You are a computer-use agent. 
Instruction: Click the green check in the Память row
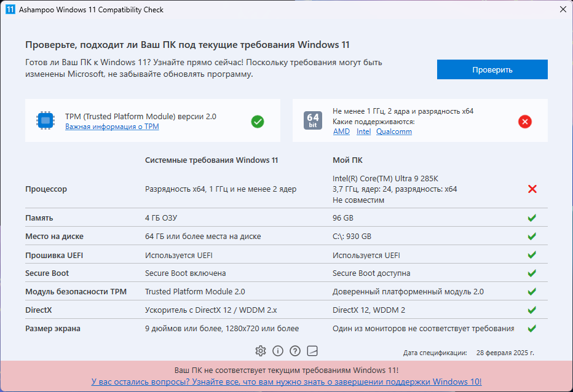pos(532,218)
